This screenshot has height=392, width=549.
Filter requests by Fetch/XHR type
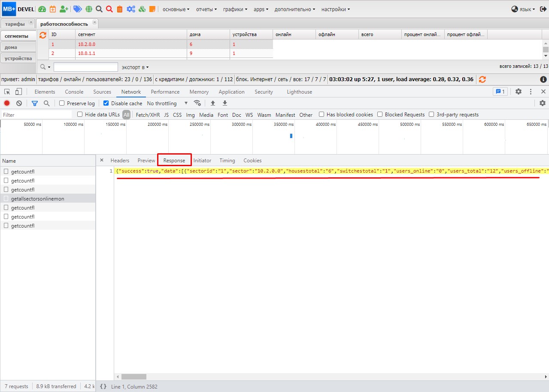(x=148, y=115)
